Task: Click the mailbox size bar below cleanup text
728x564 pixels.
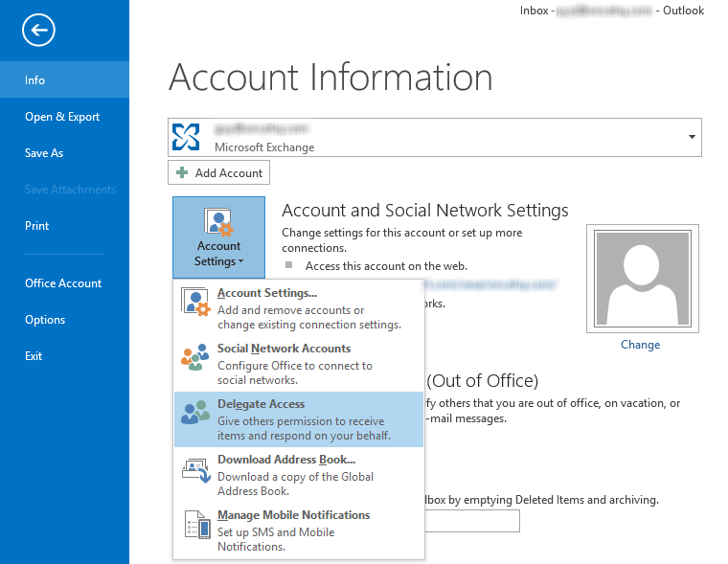Action: coord(472,521)
